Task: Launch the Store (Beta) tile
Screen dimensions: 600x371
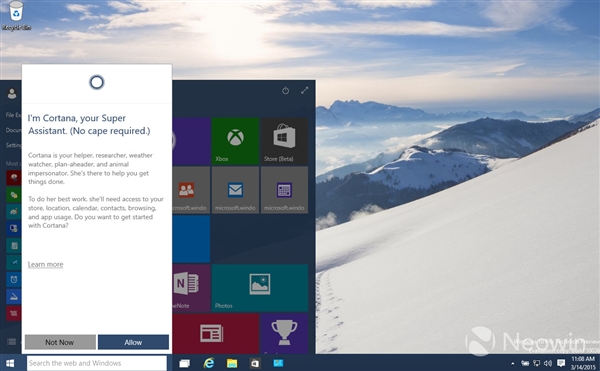Action: coord(284,141)
